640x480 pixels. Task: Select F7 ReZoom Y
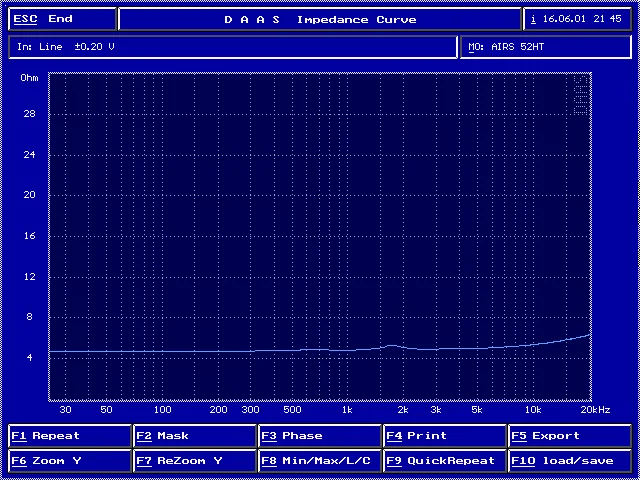(195, 461)
